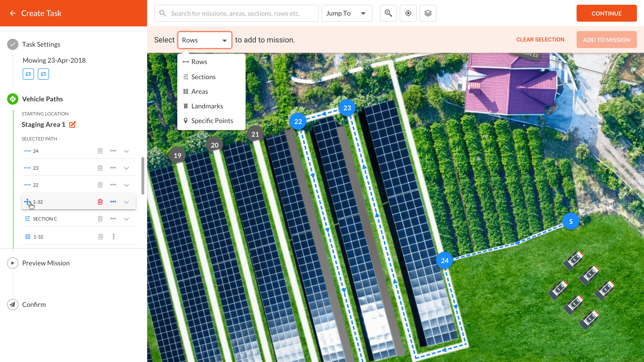Click CLEAR SELECTION link
Viewport: 644px width, 362px height.
click(x=540, y=40)
